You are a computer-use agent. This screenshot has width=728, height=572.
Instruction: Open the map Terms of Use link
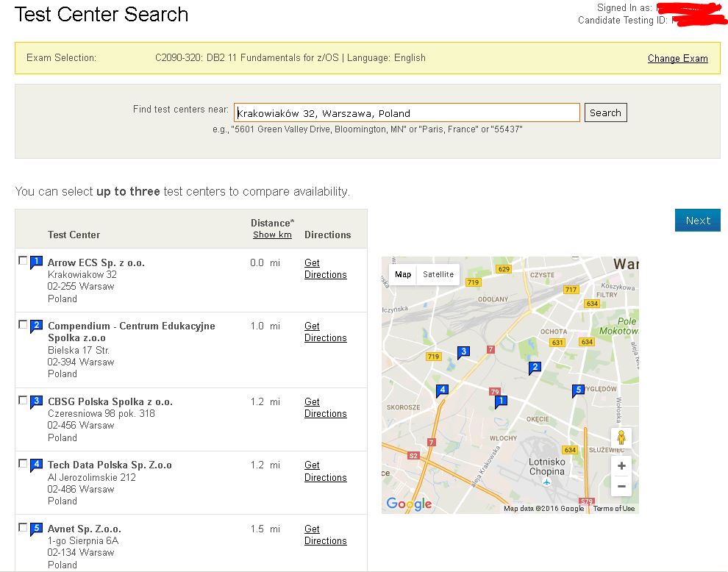pyautogui.click(x=614, y=508)
